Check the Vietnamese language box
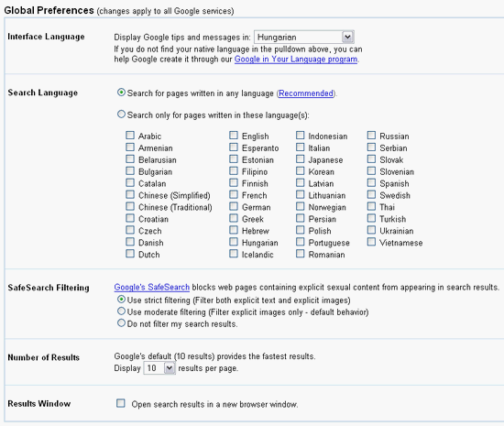The width and height of the screenshot is (504, 426). tap(371, 242)
